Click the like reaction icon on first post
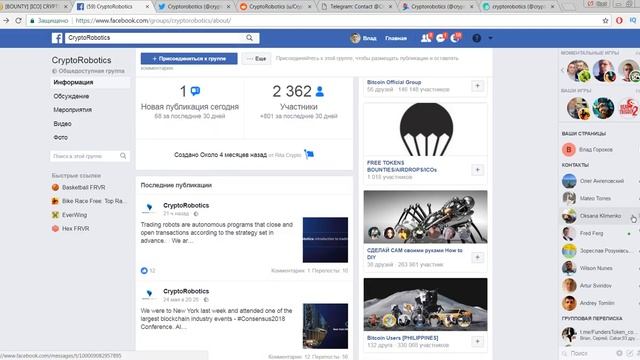The width and height of the screenshot is (640, 360). pyautogui.click(x=144, y=271)
